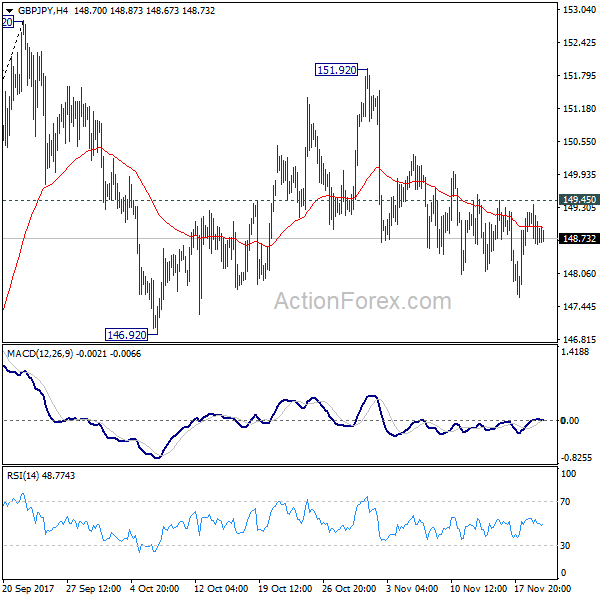600x600 pixels.
Task: Click the 4 Oct 20:00 date label
Action: click(154, 588)
